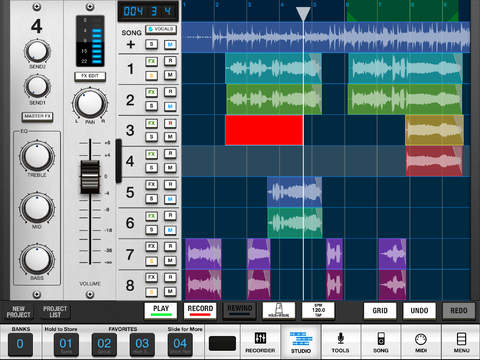This screenshot has width=480, height=360.
Task: Create a New Project
Action: coord(19,312)
